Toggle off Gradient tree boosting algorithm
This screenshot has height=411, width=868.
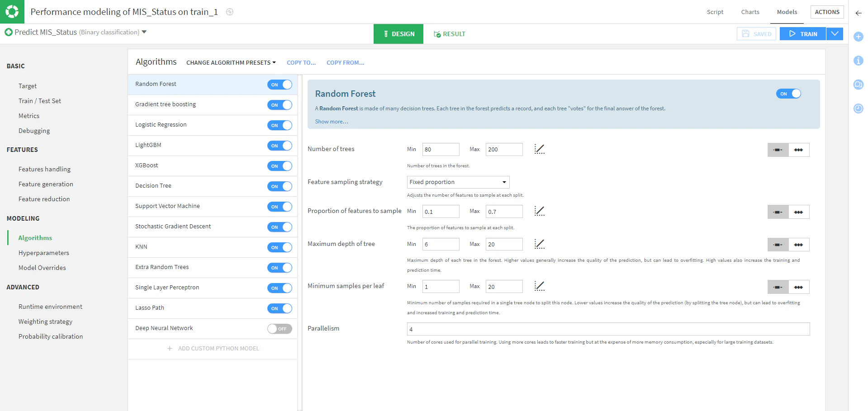click(280, 105)
